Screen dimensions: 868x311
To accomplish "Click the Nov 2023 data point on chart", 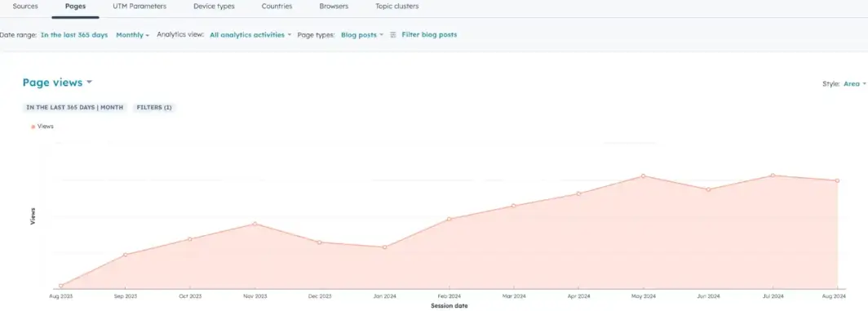I will (x=255, y=224).
